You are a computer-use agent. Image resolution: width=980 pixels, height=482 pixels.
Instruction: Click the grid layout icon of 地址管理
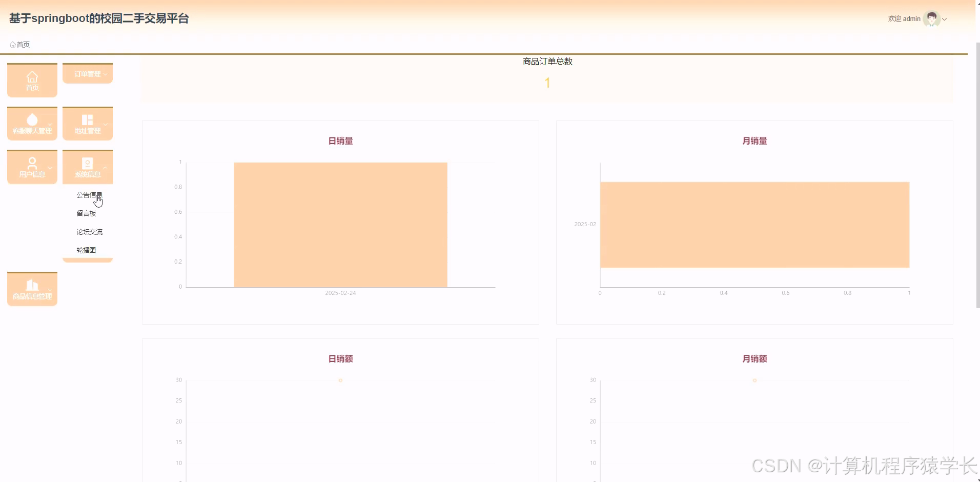pyautogui.click(x=88, y=119)
